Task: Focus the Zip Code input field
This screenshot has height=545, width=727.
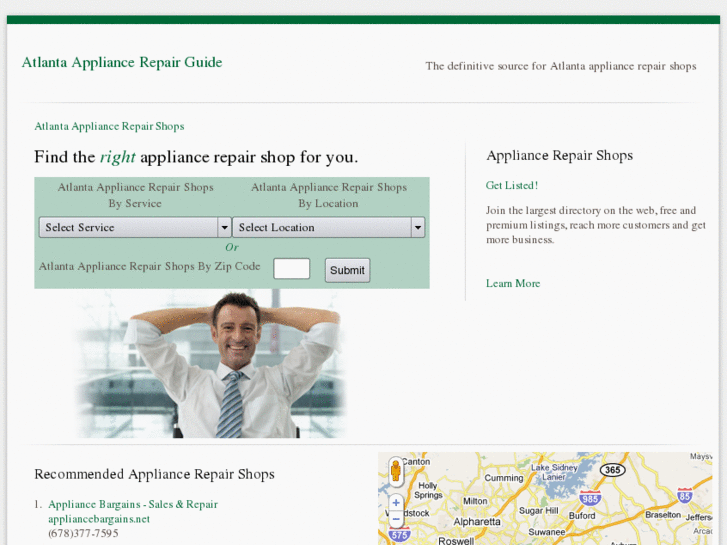Action: click(x=292, y=269)
